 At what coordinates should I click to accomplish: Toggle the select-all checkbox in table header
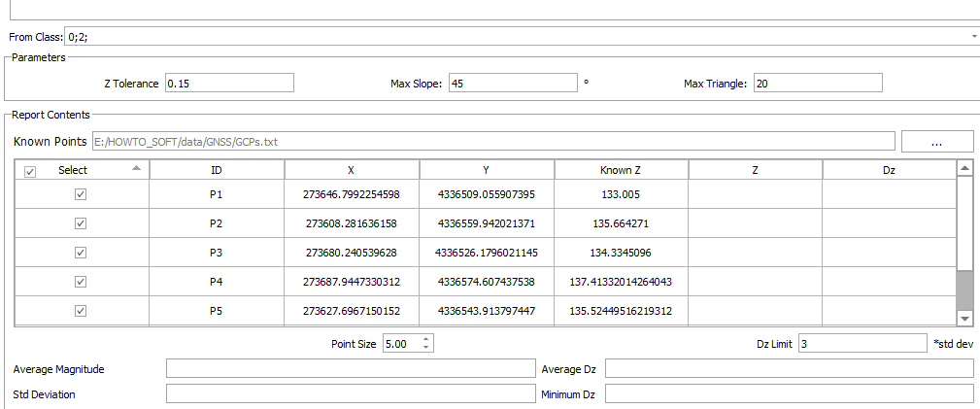30,171
